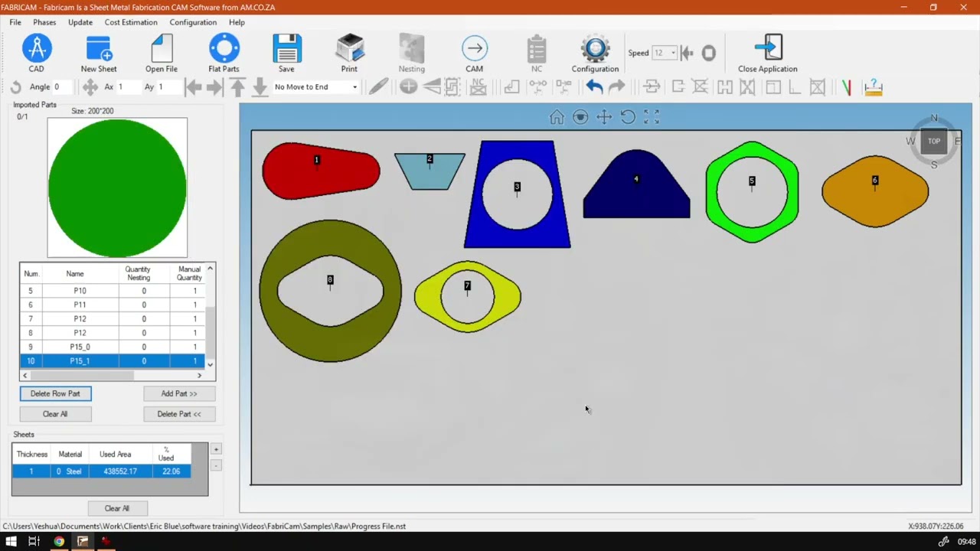The image size is (980, 551).
Task: Expand the No Move to End dropdown
Action: pos(354,87)
